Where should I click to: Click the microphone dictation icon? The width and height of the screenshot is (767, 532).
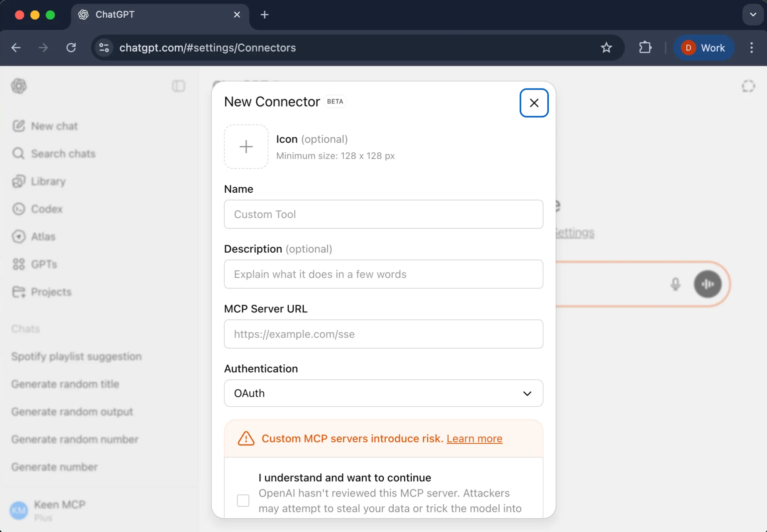675,284
